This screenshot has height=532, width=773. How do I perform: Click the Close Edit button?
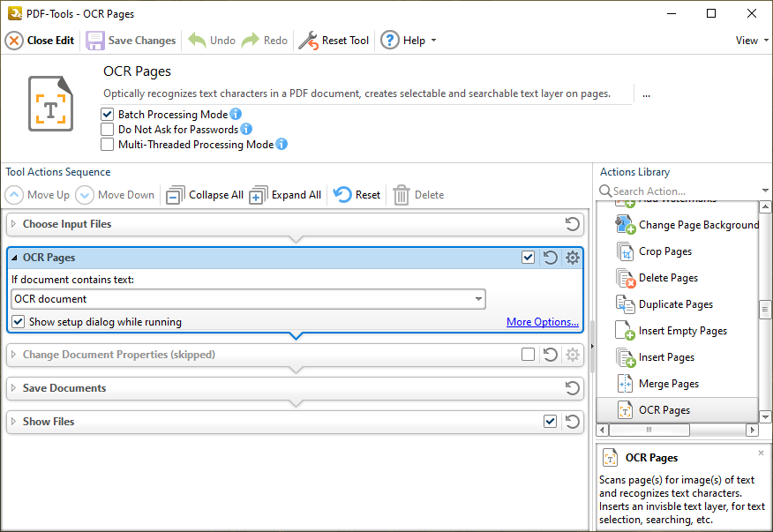41,41
